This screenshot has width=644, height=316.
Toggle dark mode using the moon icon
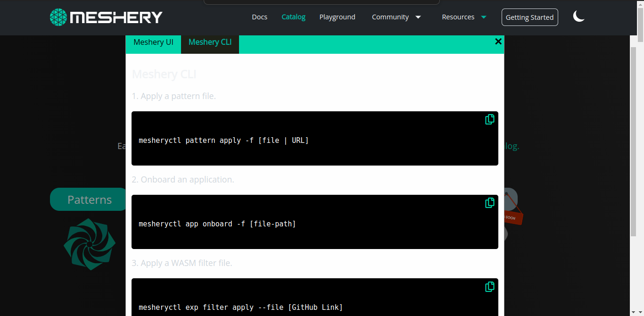point(578,17)
